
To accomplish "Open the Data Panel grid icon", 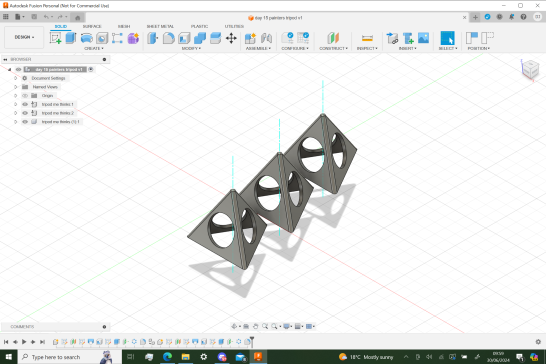I will click(6, 17).
